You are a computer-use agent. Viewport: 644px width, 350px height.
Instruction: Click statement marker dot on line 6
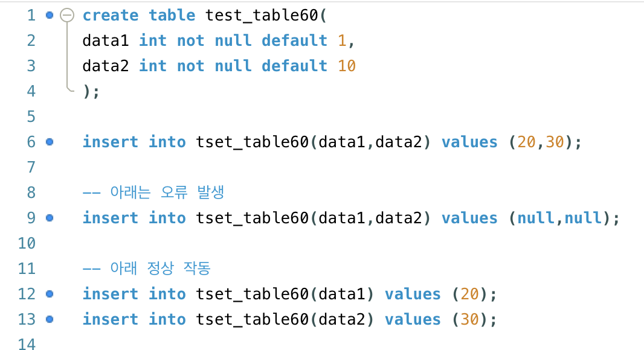tap(50, 142)
